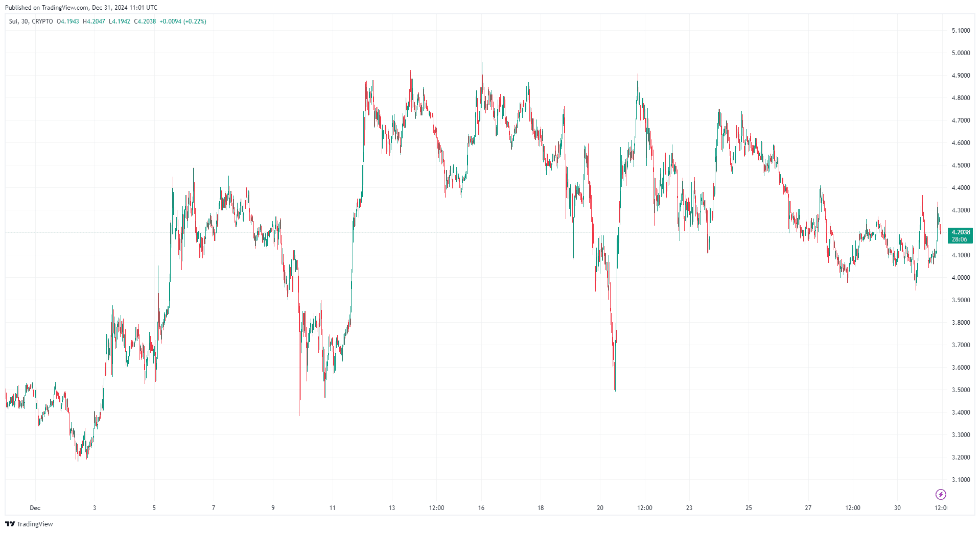980x533 pixels.
Task: Click the 3.8000 price axis label
Action: (961, 323)
